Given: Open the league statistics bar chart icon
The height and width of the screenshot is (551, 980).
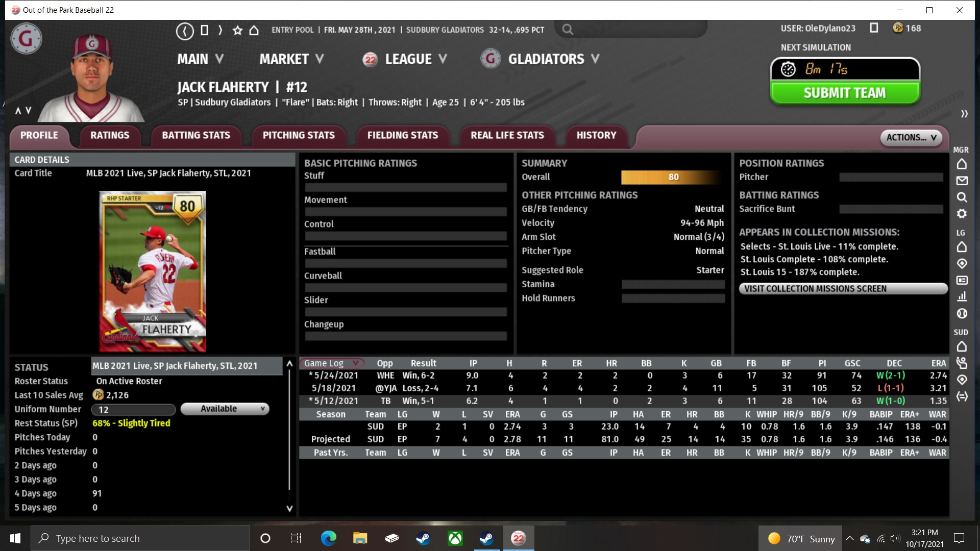Looking at the screenshot, I should pyautogui.click(x=962, y=296).
